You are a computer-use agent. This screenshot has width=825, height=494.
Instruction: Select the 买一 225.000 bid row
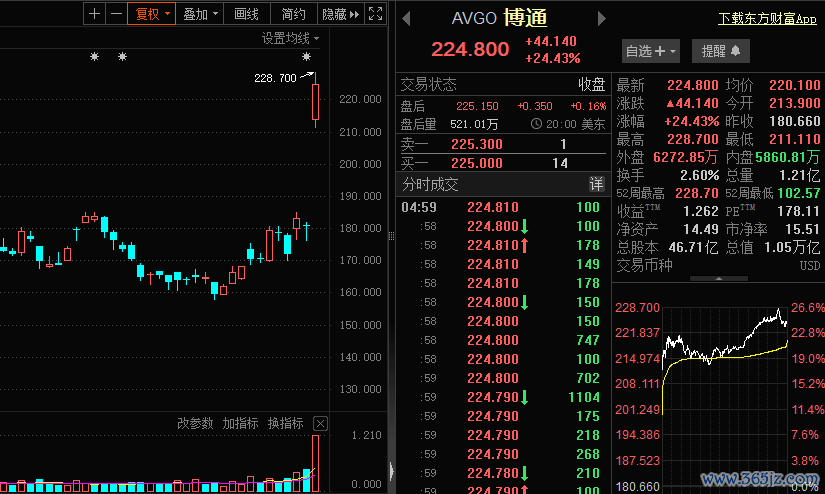[502, 163]
